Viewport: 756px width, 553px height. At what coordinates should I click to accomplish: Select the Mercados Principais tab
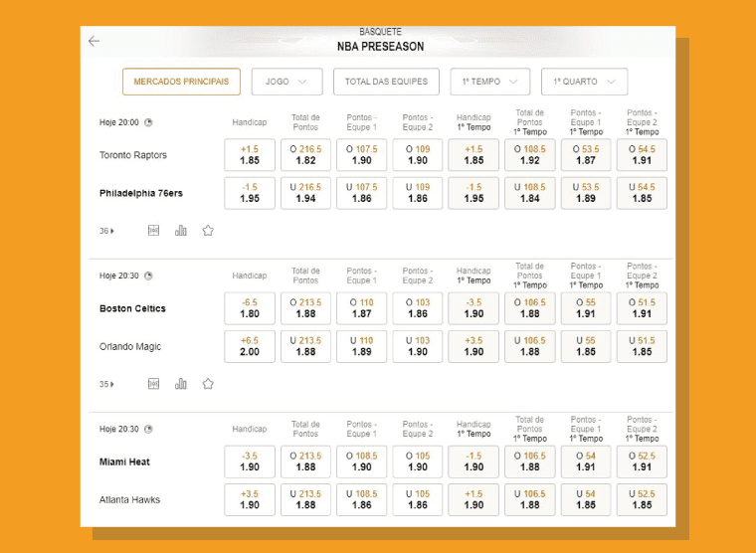pyautogui.click(x=181, y=82)
